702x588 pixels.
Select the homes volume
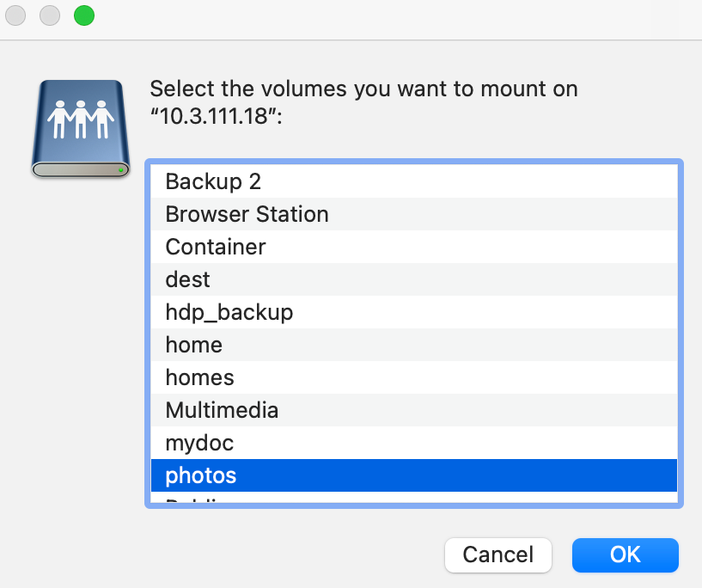pos(199,377)
